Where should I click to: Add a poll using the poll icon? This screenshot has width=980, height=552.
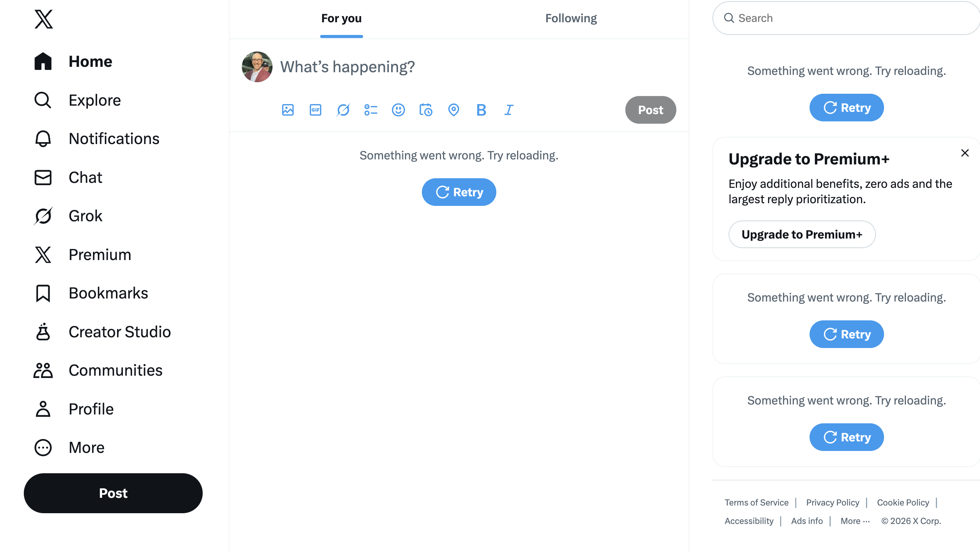pyautogui.click(x=371, y=110)
